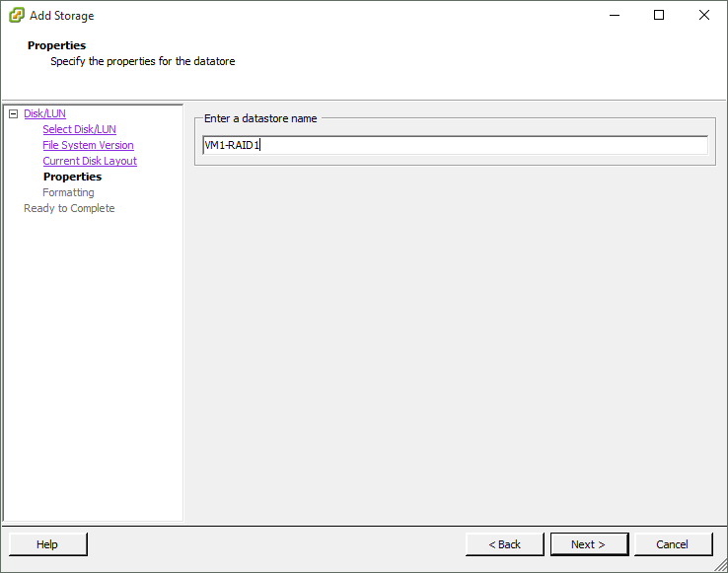Maximize the Add Storage window
728x573 pixels.
pyautogui.click(x=659, y=16)
